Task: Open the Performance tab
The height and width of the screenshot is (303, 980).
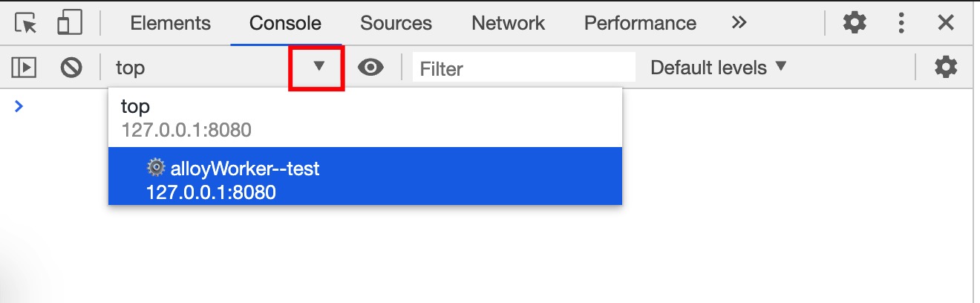Action: [640, 23]
